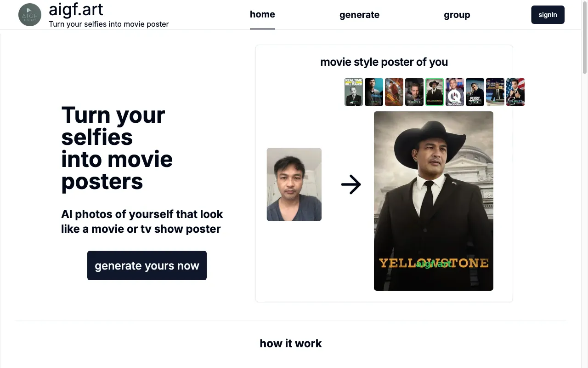Click the AIGF round logo
This screenshot has width=588, height=368.
30,15
